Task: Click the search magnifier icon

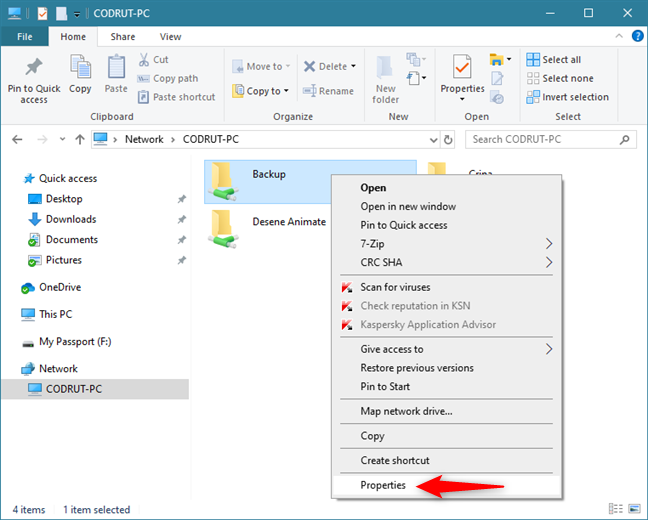Action: coord(625,140)
